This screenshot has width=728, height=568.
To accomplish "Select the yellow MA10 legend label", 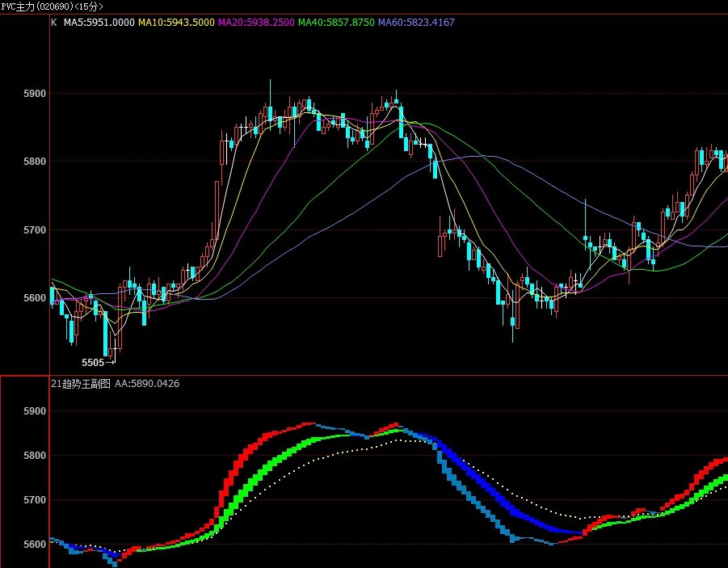I will pos(176,23).
